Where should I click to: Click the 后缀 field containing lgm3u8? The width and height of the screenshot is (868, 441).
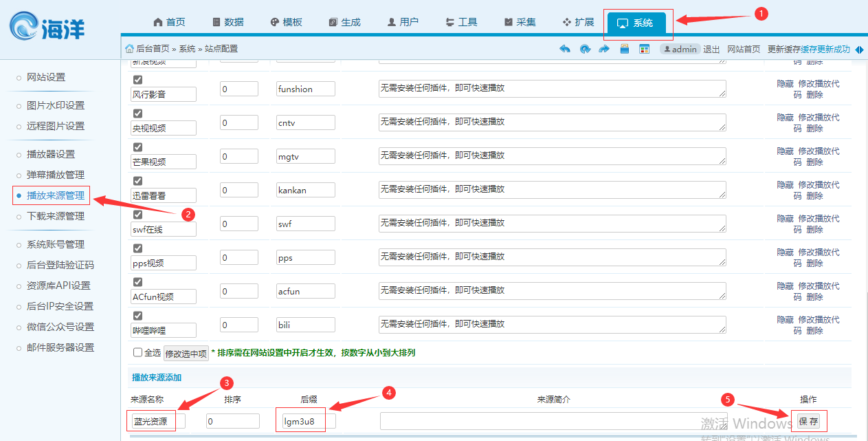coord(307,421)
